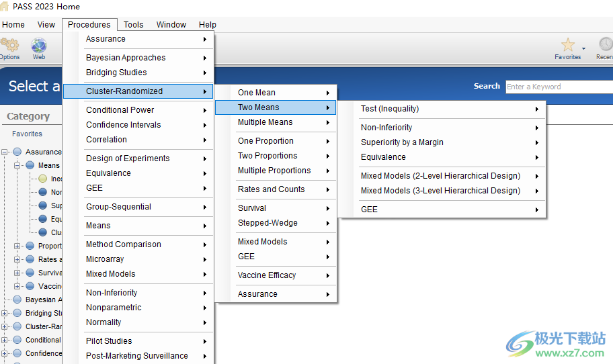Open the Window menu
Image resolution: width=613 pixels, height=364 pixels.
pos(171,25)
